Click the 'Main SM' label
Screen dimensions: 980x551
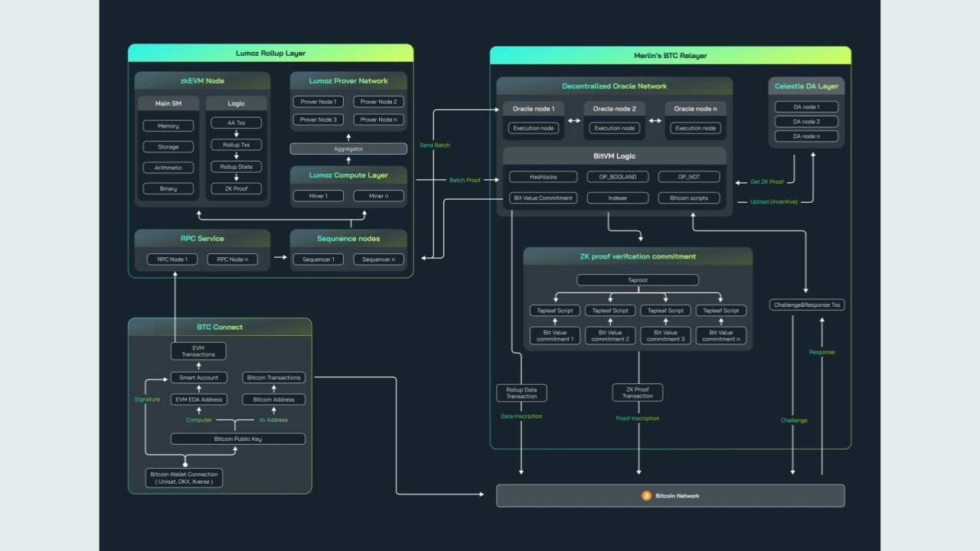pyautogui.click(x=168, y=103)
